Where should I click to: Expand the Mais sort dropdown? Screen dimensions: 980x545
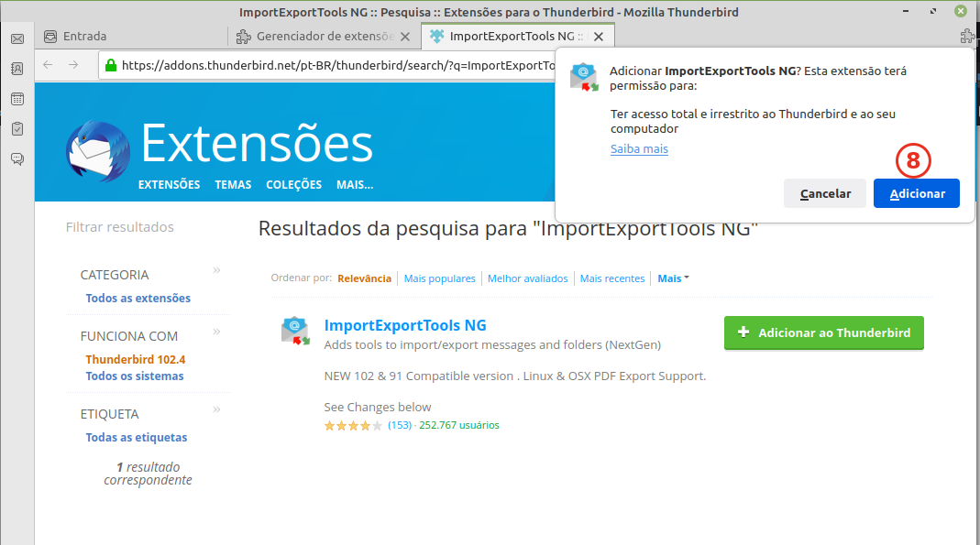(673, 278)
